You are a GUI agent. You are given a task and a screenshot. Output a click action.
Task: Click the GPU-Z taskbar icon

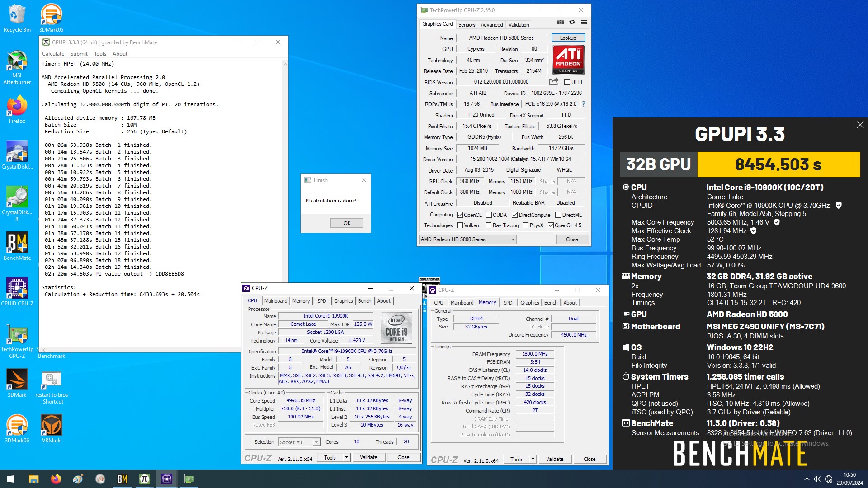(189, 479)
